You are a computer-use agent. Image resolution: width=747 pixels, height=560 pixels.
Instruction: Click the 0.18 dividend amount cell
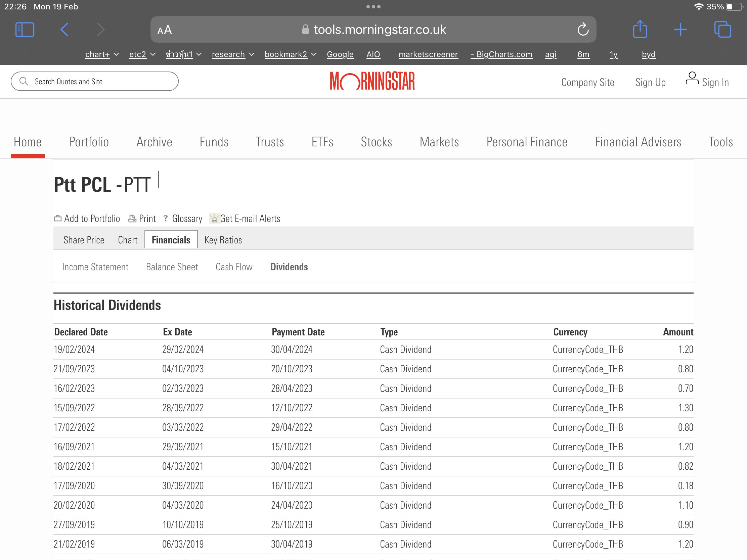coord(686,486)
